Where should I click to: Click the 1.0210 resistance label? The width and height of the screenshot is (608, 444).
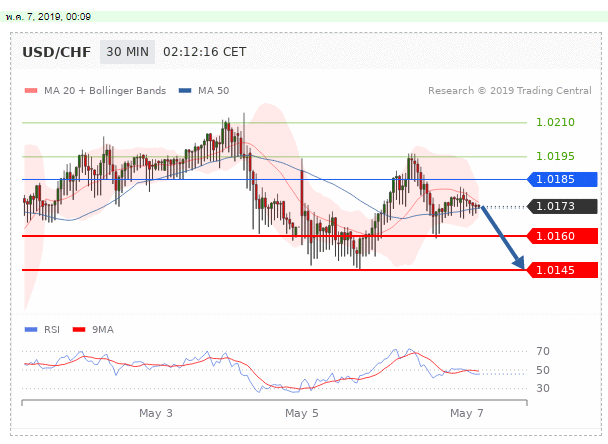(x=555, y=123)
